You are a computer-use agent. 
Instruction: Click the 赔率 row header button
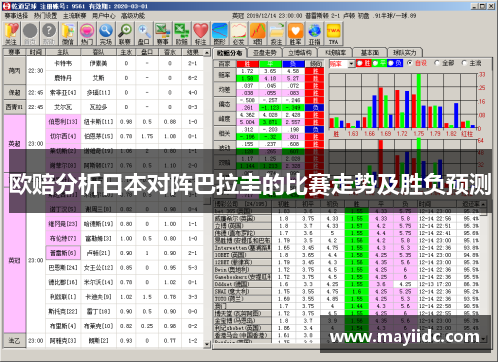click(x=224, y=75)
